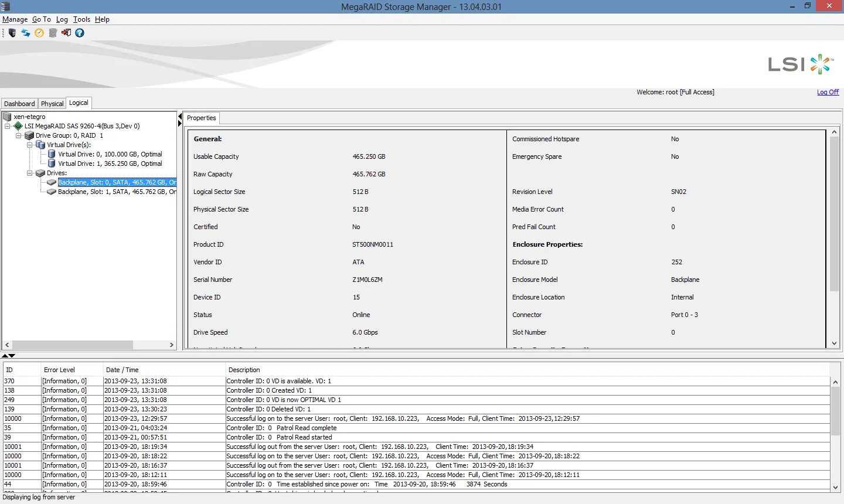The width and height of the screenshot is (844, 504).
Task: Click 'Displaying log from server' status text
Action: [x=39, y=497]
